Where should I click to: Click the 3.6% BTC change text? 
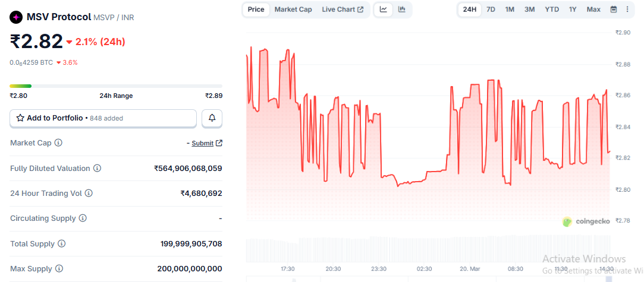[70, 63]
